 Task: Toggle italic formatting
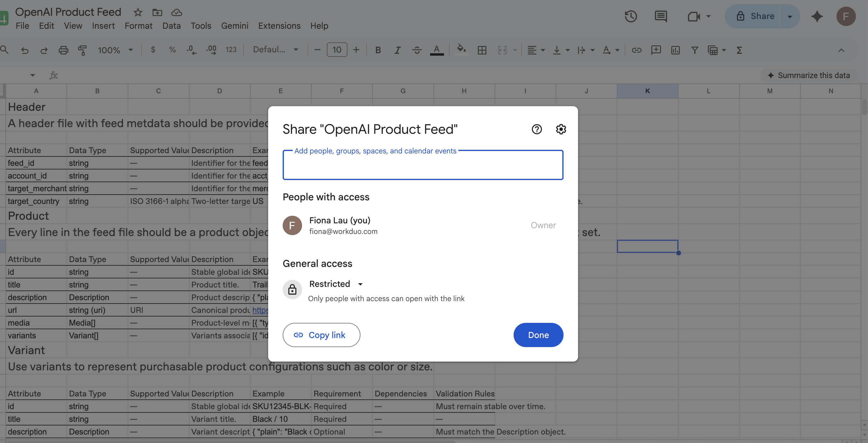pos(397,50)
